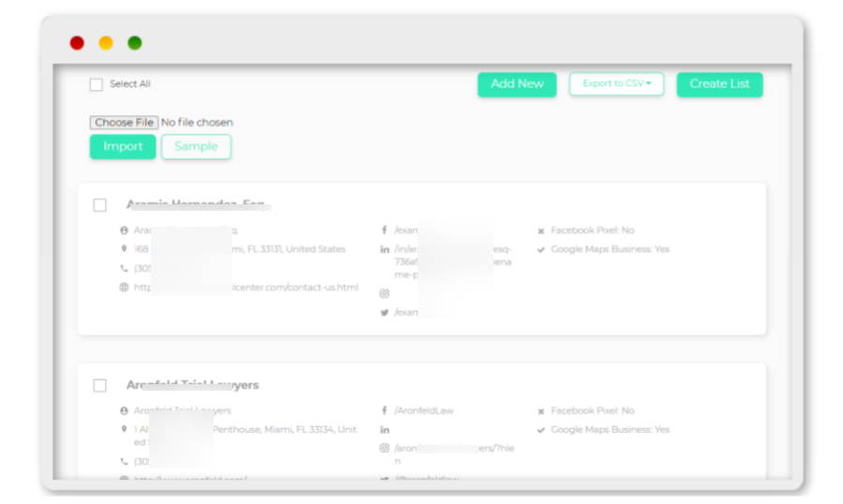Click the yellow minimize window dot
Viewport: 843px width, 504px height.
(x=106, y=42)
